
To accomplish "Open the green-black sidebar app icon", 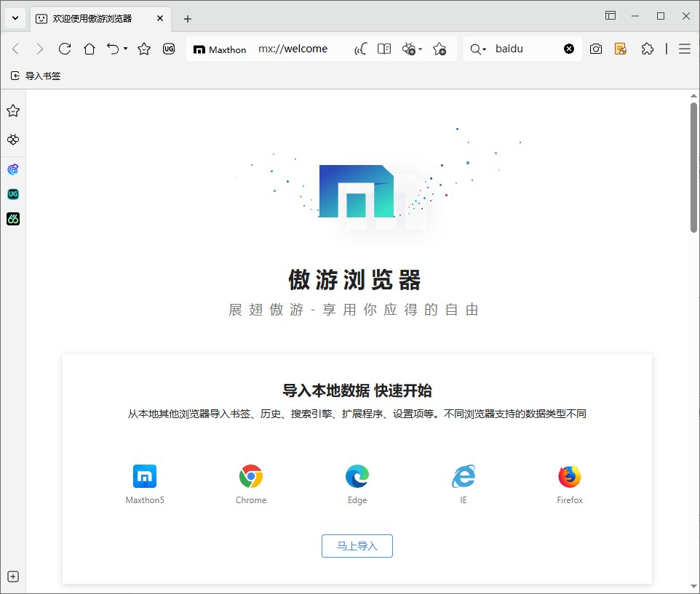I will pos(13,219).
